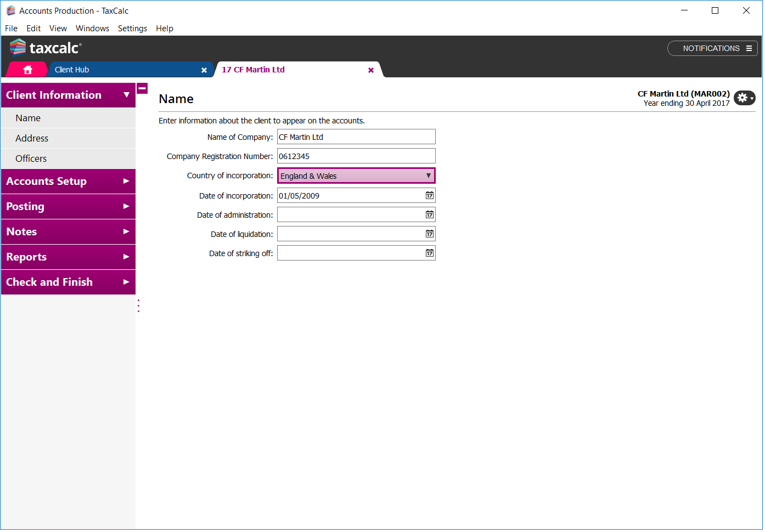Image resolution: width=765 pixels, height=532 pixels.
Task: Open the Notifications panel
Action: 712,48
